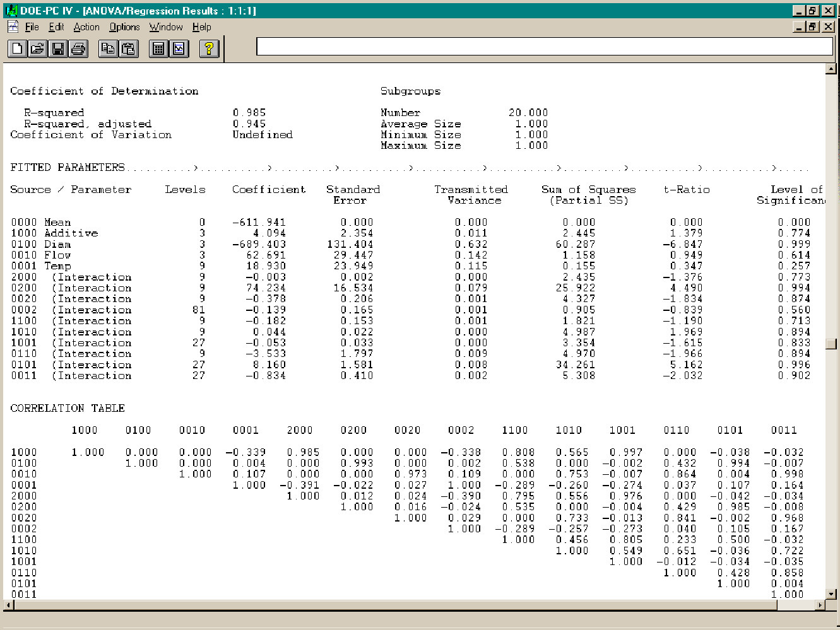
Task: Click the 'FITTED PARAMETERS' heading
Action: click(68, 167)
